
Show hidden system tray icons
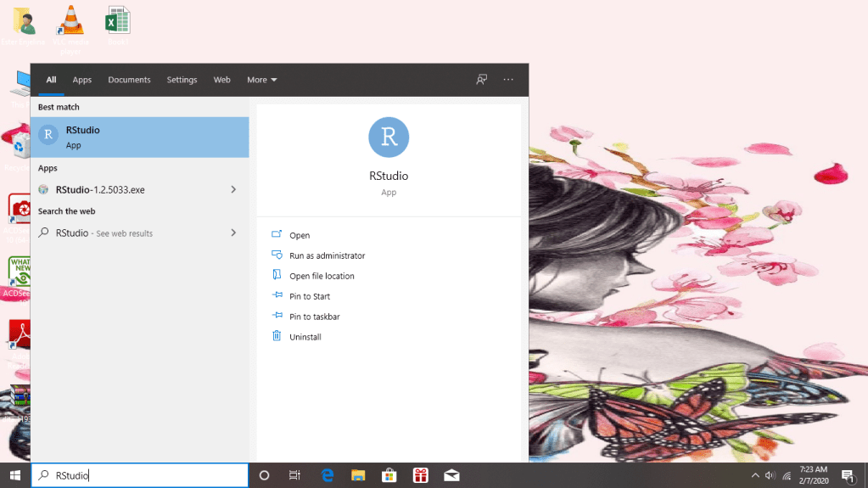point(755,475)
